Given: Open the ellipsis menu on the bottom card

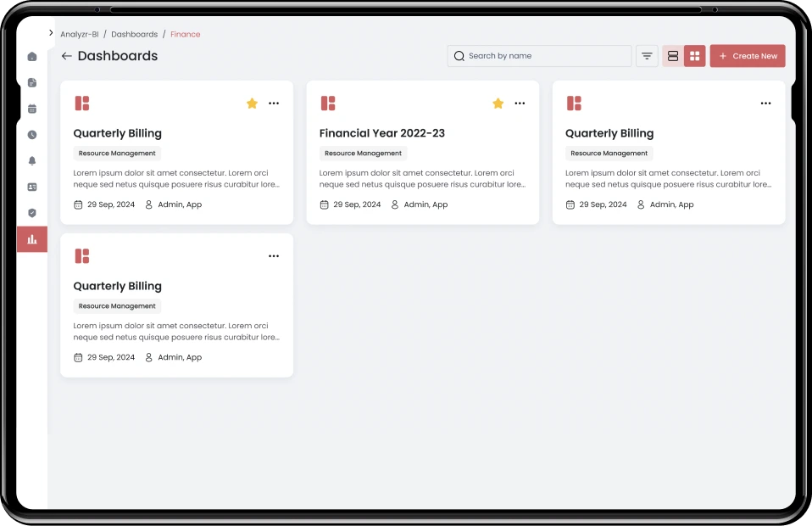Looking at the screenshot, I should 274,255.
